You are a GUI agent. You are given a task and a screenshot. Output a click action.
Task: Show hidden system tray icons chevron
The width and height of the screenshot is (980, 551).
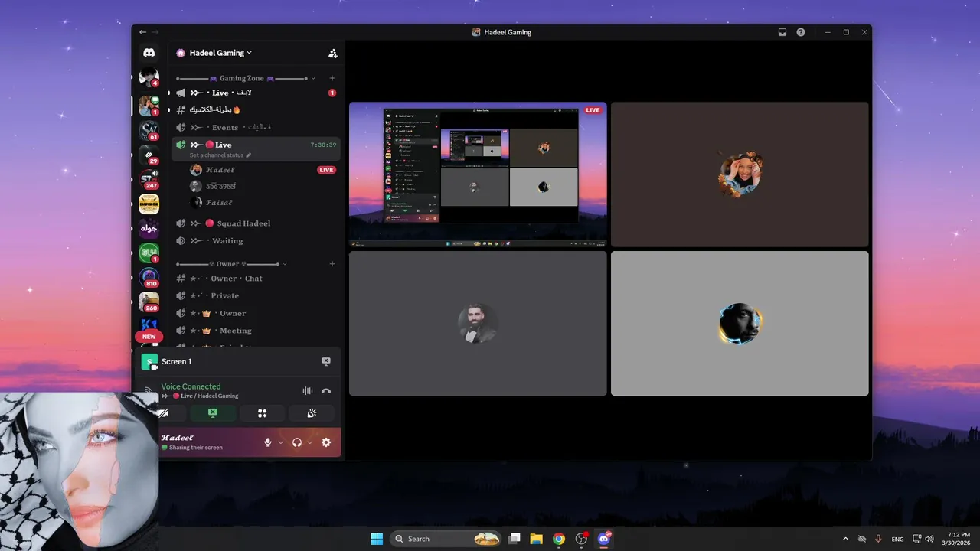pyautogui.click(x=845, y=539)
